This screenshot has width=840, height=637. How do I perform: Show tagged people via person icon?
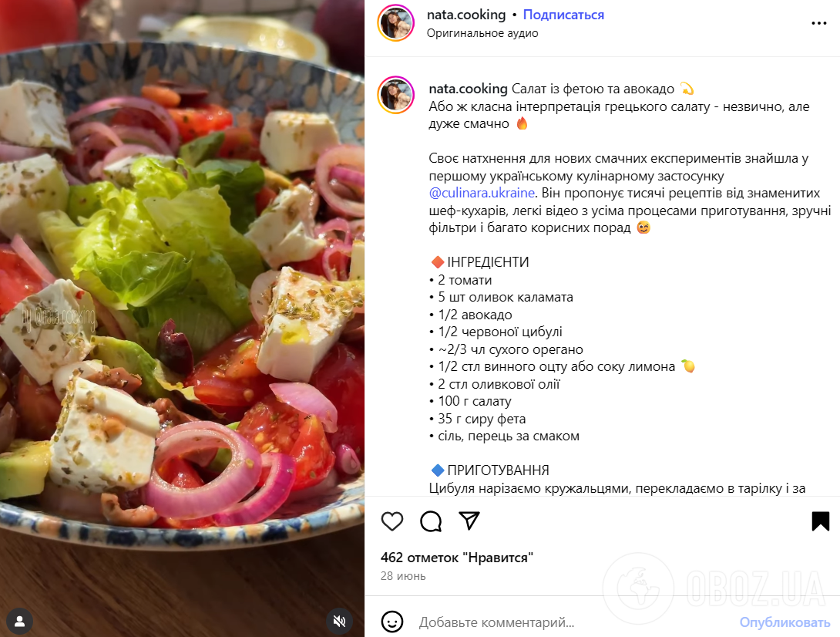[20, 621]
